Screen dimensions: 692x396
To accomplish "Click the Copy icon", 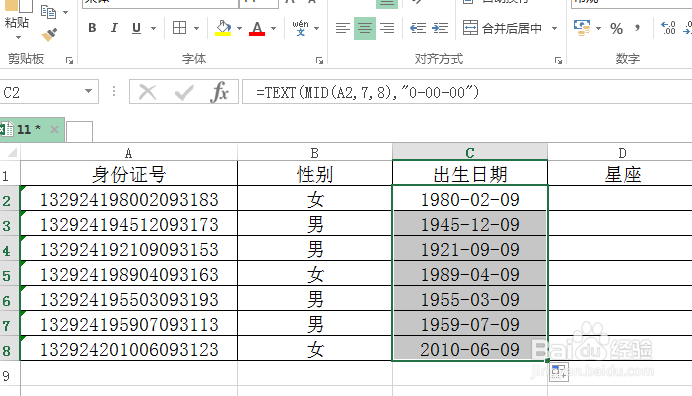I will point(48,11).
